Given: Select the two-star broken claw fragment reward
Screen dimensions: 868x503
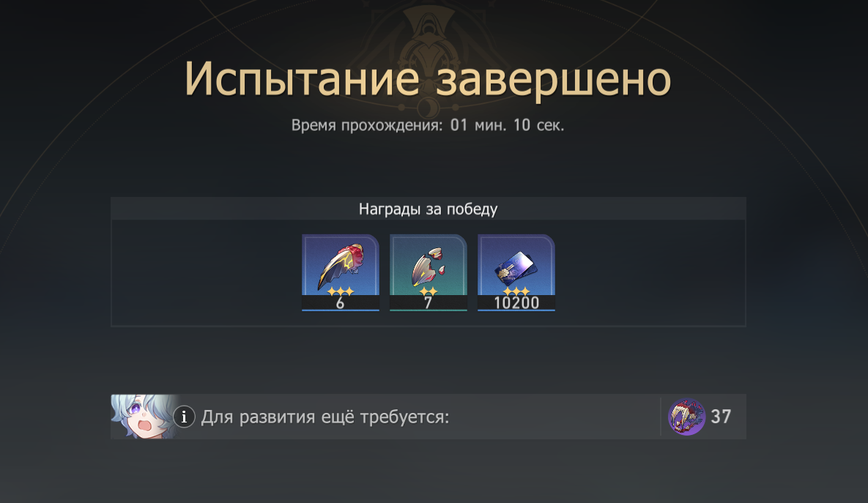Looking at the screenshot, I should (429, 272).
